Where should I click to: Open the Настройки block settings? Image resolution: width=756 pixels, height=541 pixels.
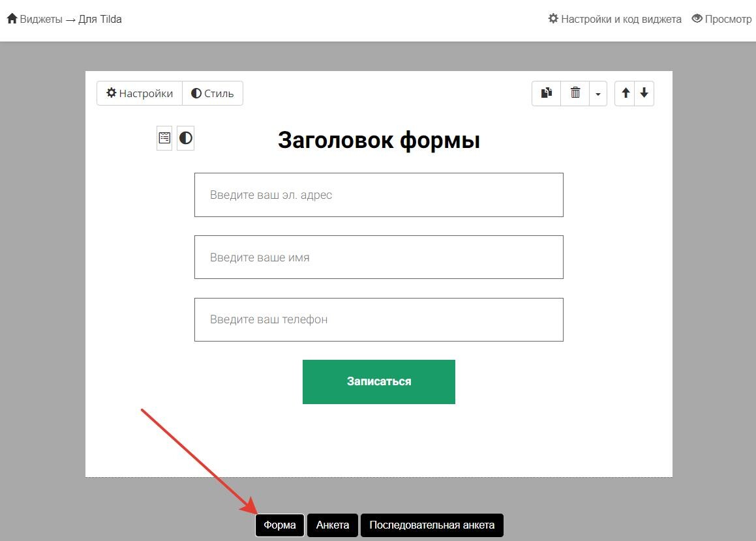140,93
